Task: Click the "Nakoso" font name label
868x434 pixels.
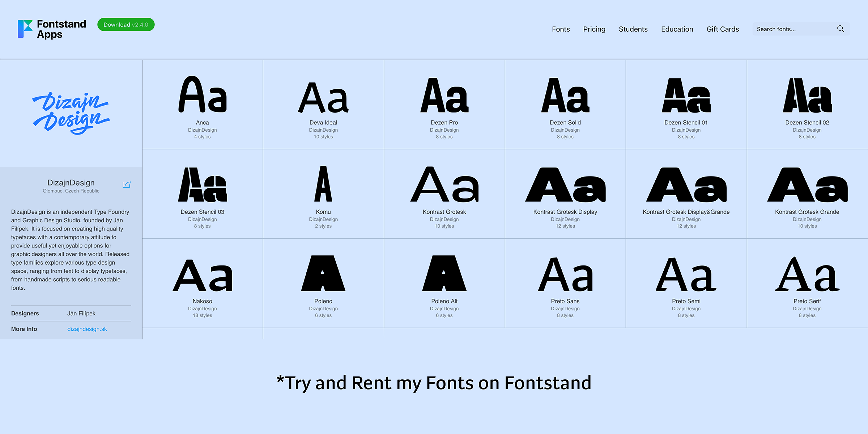Action: [x=203, y=301]
